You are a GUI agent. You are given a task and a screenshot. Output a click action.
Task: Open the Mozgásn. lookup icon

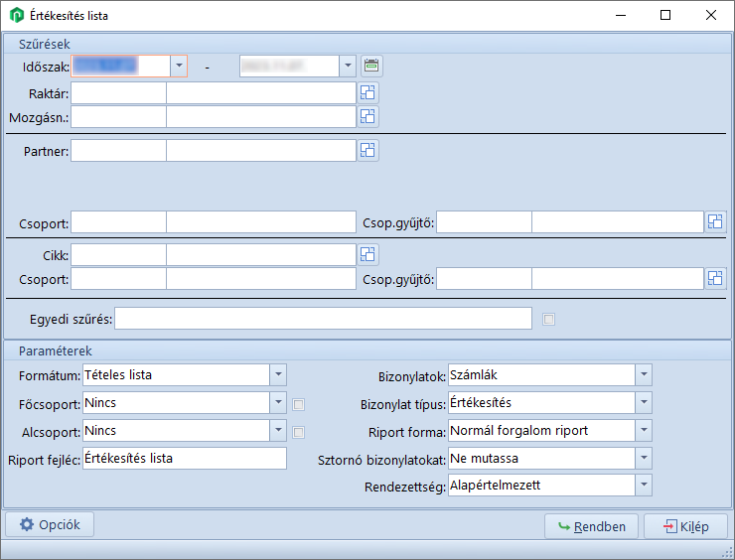(367, 116)
